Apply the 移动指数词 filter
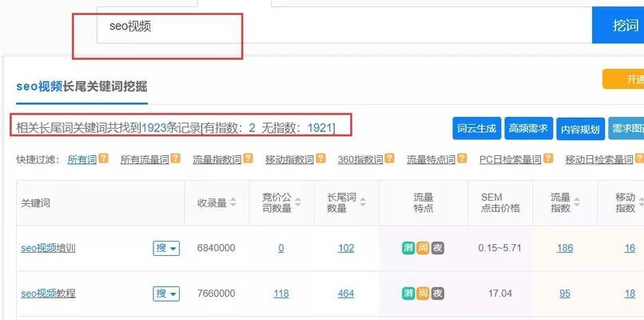644x320 pixels. (289, 159)
